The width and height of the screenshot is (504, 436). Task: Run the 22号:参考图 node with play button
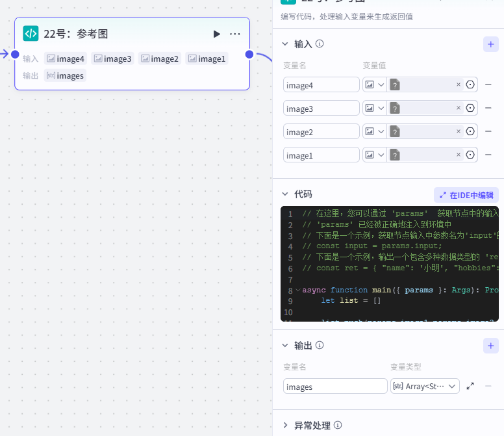tap(217, 34)
